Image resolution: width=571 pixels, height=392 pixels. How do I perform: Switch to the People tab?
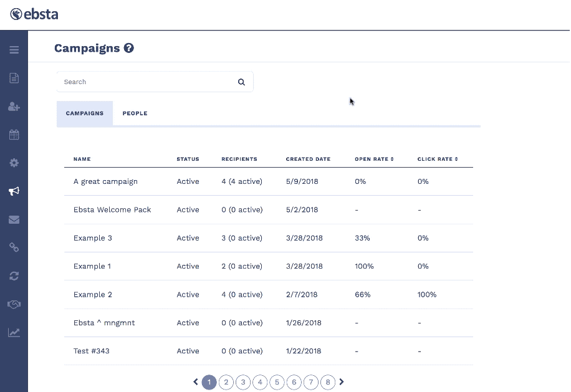click(x=135, y=113)
